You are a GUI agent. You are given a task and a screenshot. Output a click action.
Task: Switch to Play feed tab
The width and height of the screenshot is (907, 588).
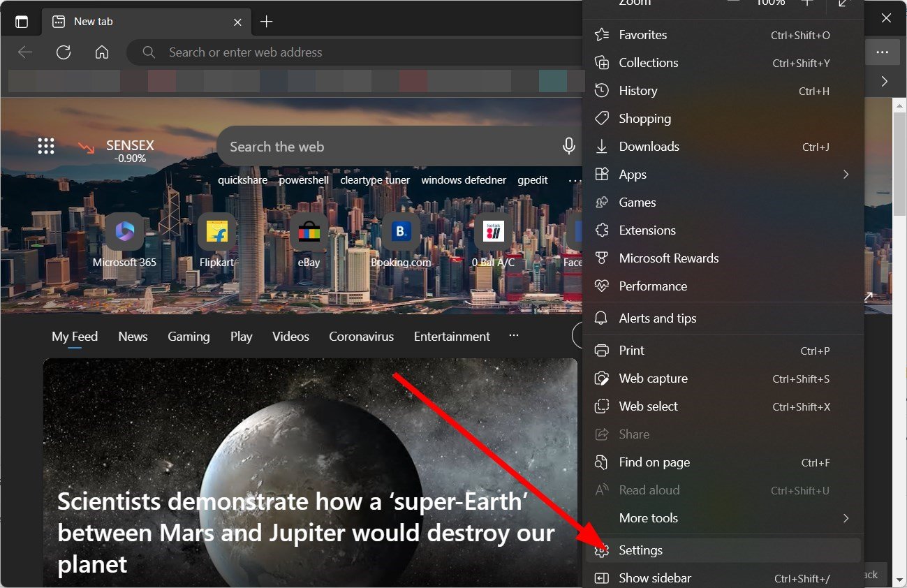click(x=241, y=337)
